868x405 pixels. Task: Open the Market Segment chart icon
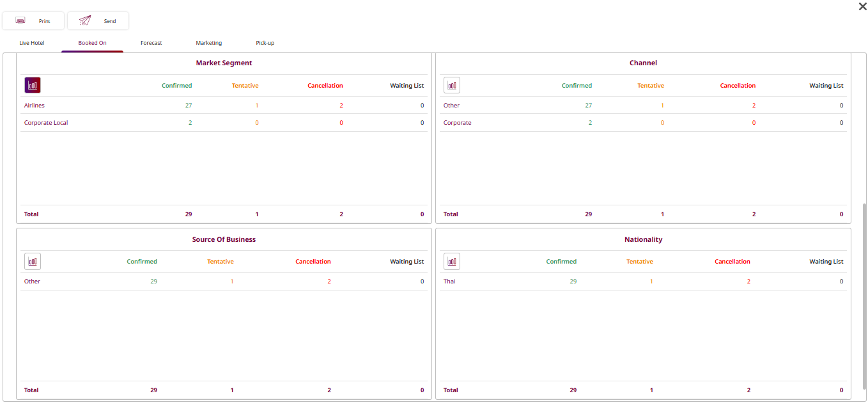pos(33,85)
